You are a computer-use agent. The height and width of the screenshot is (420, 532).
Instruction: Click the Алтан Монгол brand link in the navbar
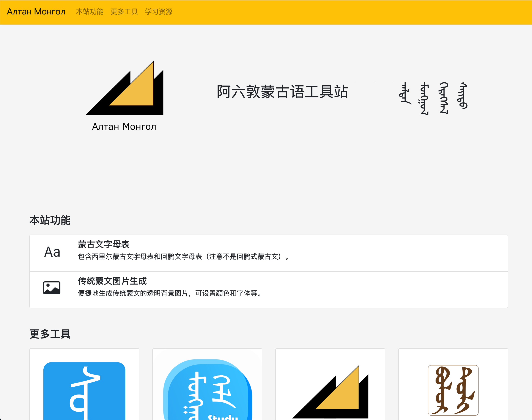pos(36,12)
